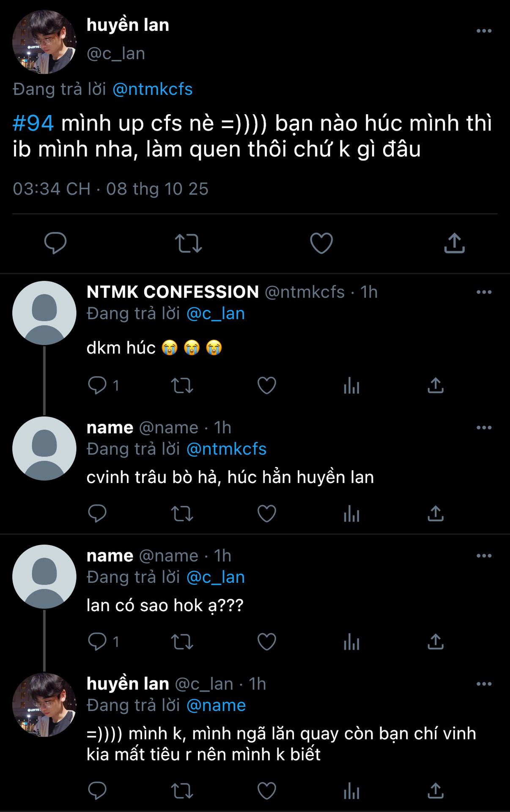The width and height of the screenshot is (510, 812).
Task: Retweet the 'cvinh trâu bò hả' reply
Action: [182, 514]
